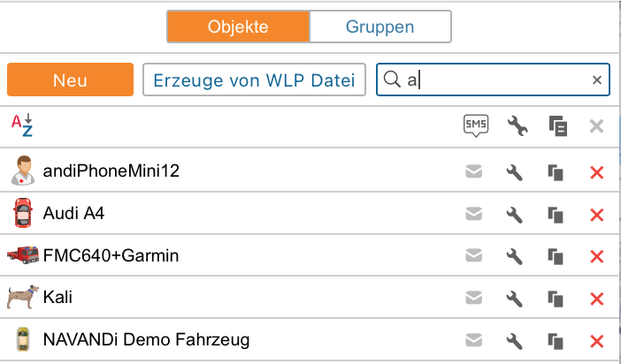Click the SMS icon in header row
Viewport: 621px width, 364px height.
pos(475,126)
